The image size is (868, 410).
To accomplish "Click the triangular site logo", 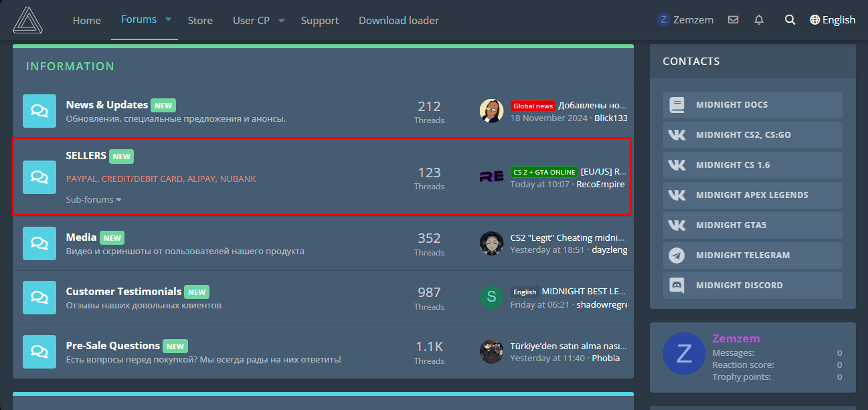I will click(x=27, y=20).
